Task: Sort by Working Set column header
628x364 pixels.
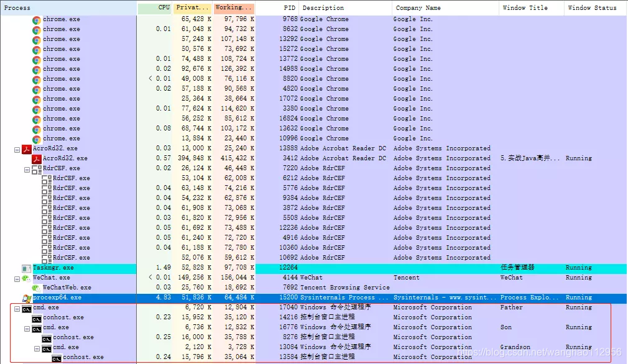Action: tap(234, 7)
